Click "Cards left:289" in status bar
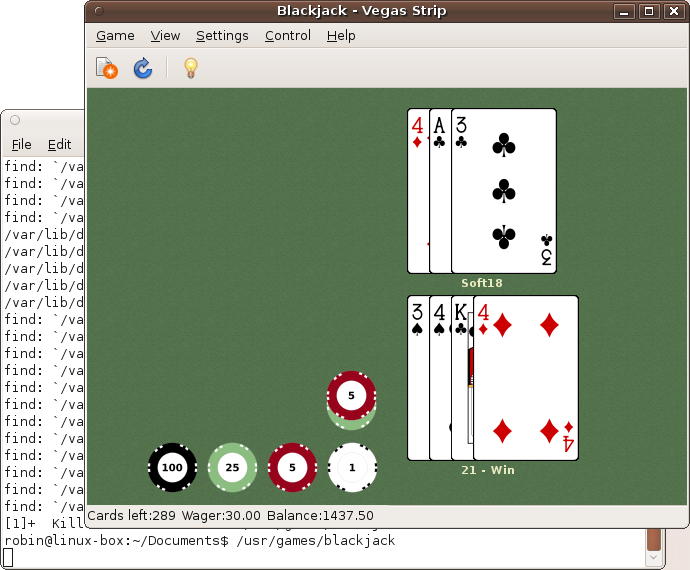The width and height of the screenshot is (690, 570). (x=131, y=515)
